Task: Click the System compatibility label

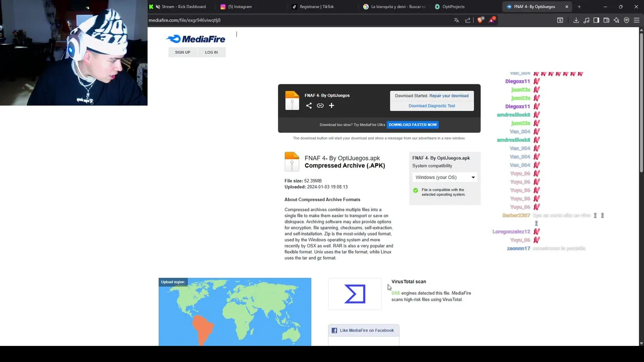Action: click(x=432, y=166)
